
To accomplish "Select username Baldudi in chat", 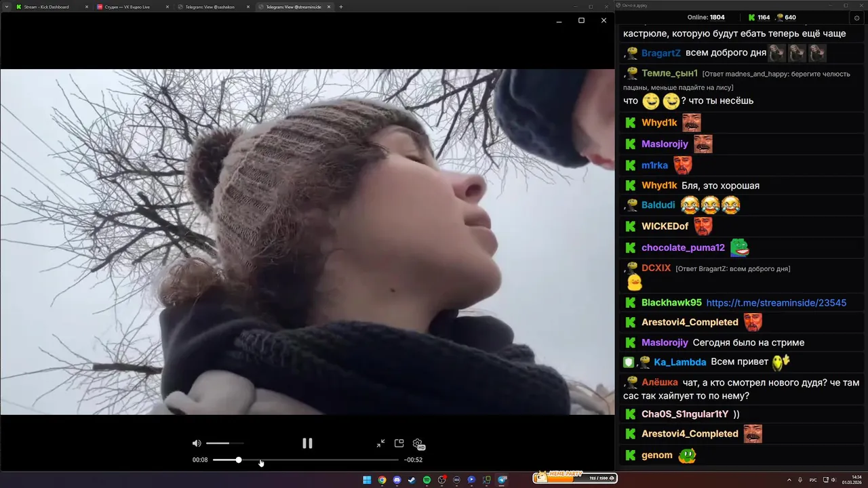I will tap(658, 205).
